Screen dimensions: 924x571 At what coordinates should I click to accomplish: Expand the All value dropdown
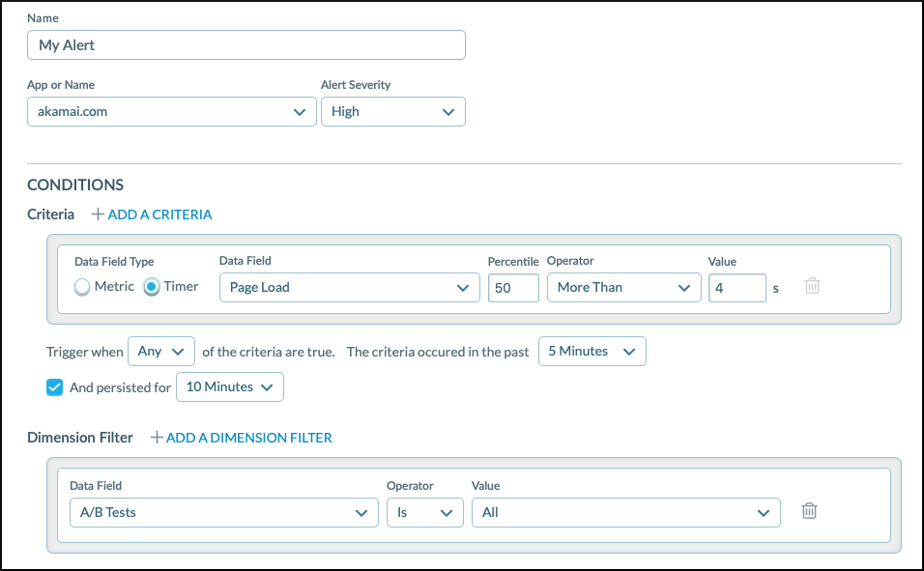point(625,512)
